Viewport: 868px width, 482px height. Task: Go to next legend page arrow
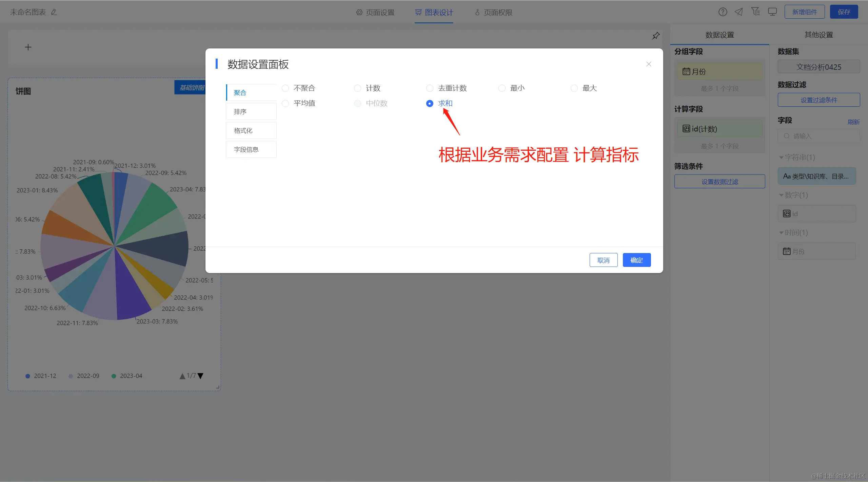point(201,376)
